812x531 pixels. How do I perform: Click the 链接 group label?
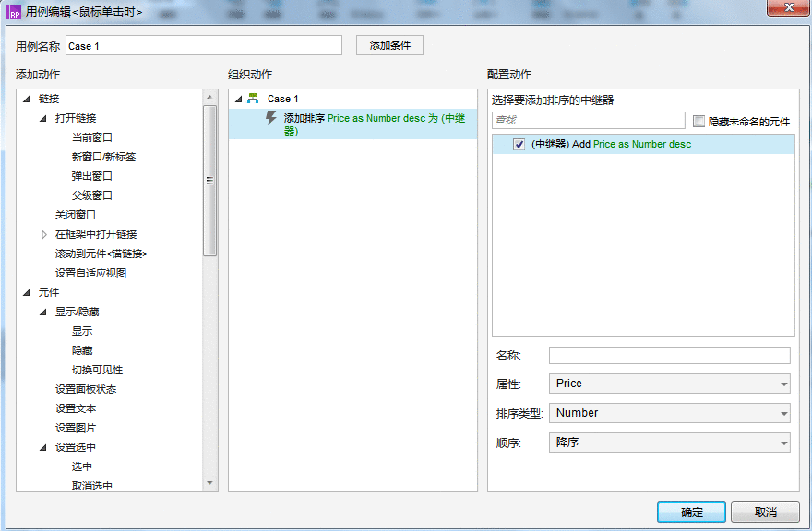click(49, 99)
